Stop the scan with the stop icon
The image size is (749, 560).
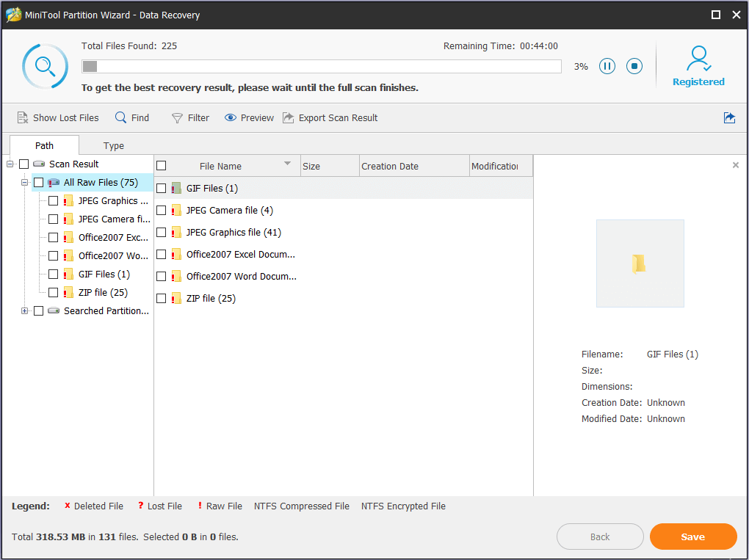tap(634, 66)
